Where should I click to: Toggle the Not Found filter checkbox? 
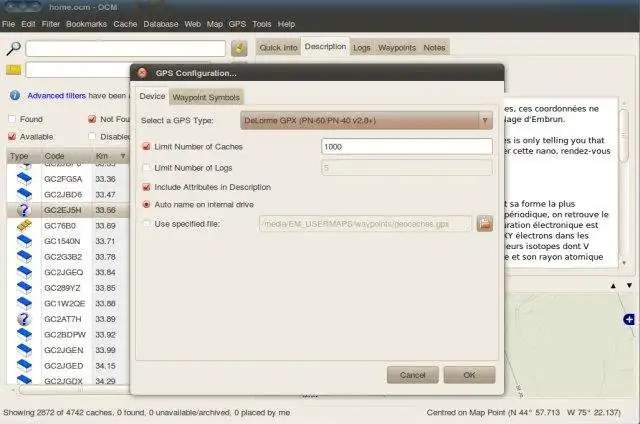point(92,119)
